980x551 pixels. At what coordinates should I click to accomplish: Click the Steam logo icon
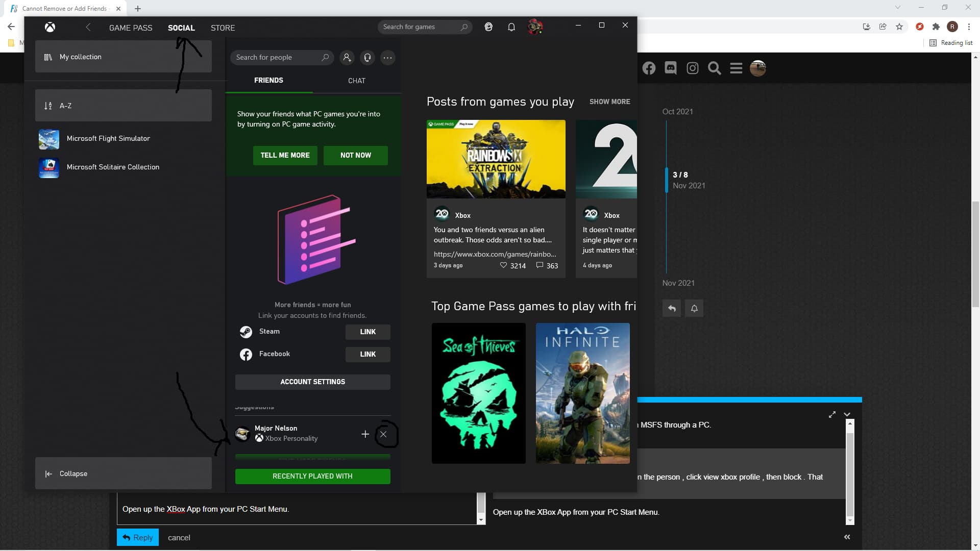246,332
